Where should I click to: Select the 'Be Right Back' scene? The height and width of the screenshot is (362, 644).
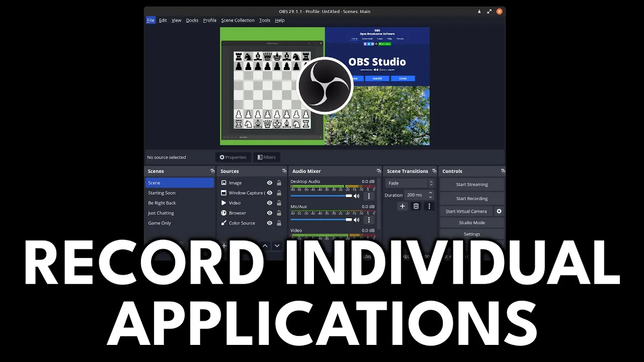180,203
